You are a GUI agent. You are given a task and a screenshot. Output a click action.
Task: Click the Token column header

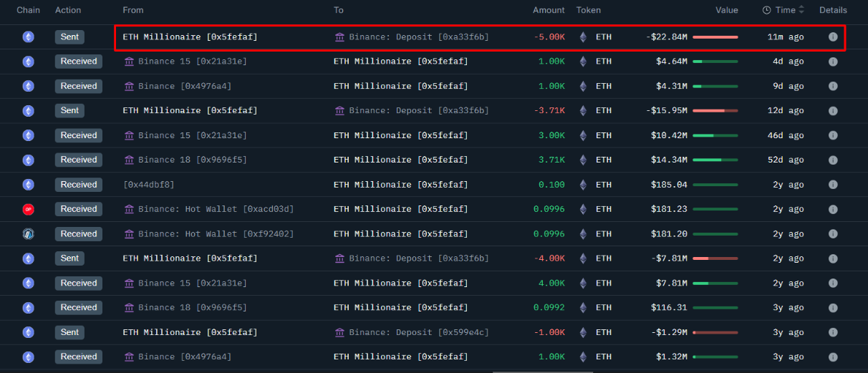(589, 10)
